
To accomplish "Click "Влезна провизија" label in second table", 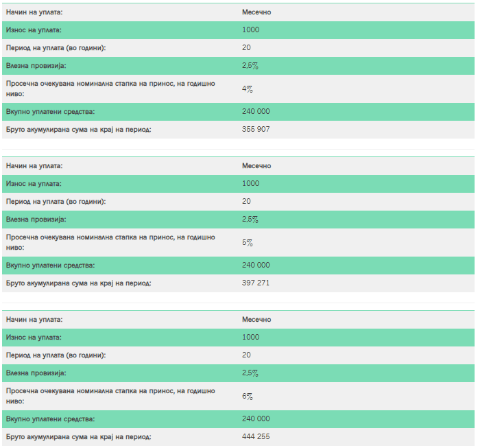I will 36,220.
